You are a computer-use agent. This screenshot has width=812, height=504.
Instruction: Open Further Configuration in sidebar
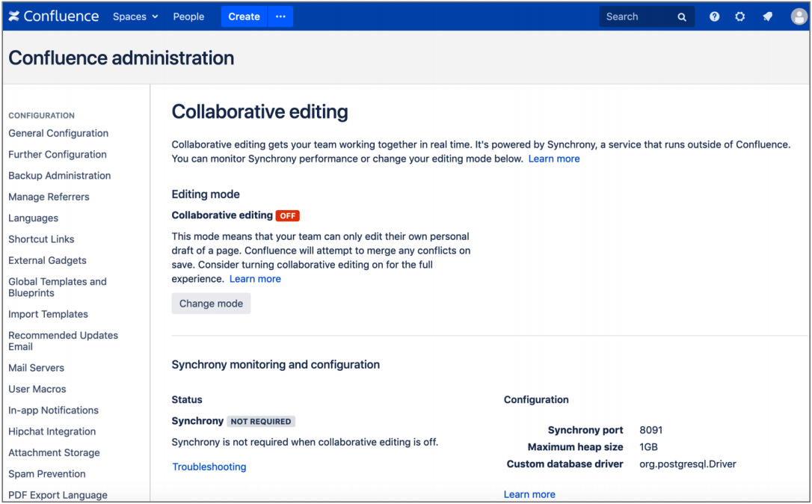[58, 154]
